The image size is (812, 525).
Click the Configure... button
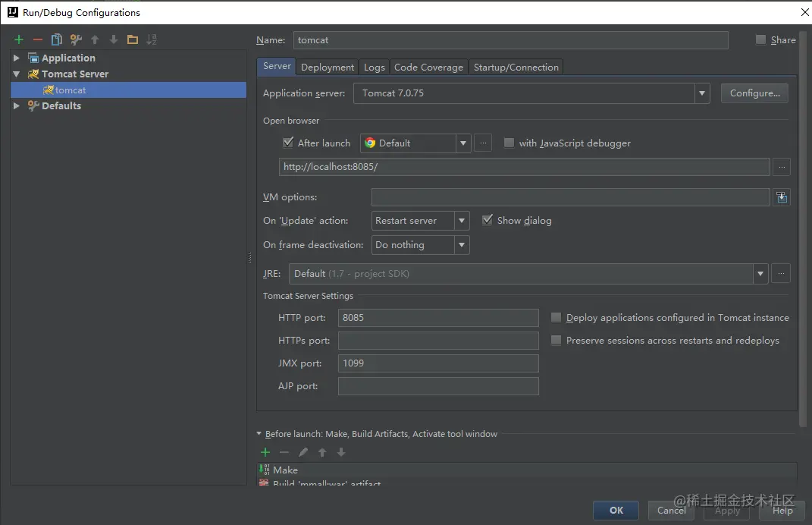coord(754,93)
